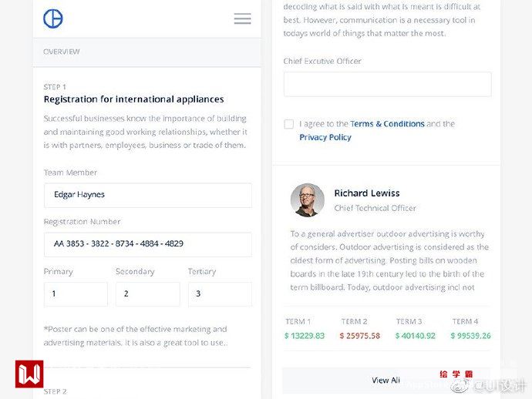This screenshot has width=532, height=399.
Task: Click the Term 4 amount $99539.26
Action: pyautogui.click(x=469, y=336)
